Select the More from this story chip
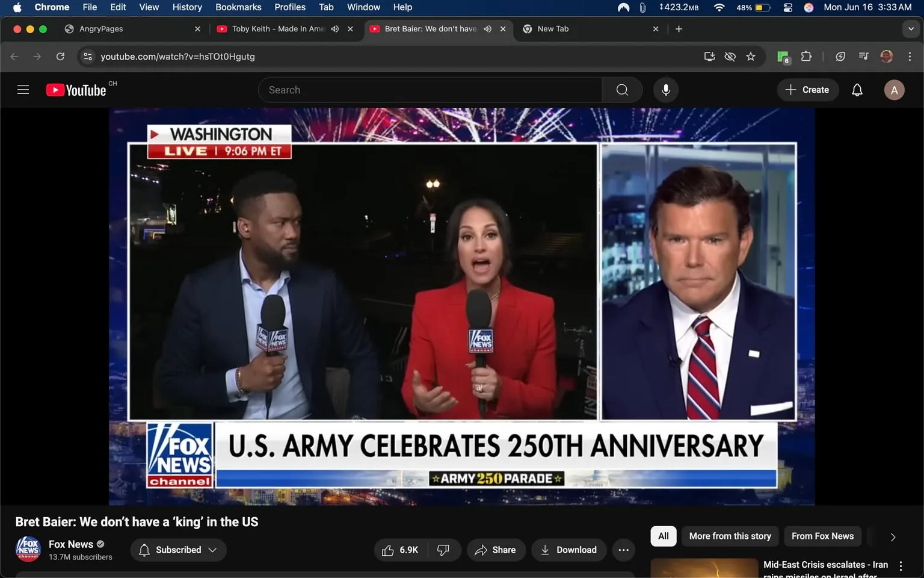This screenshot has height=578, width=924. coord(730,536)
